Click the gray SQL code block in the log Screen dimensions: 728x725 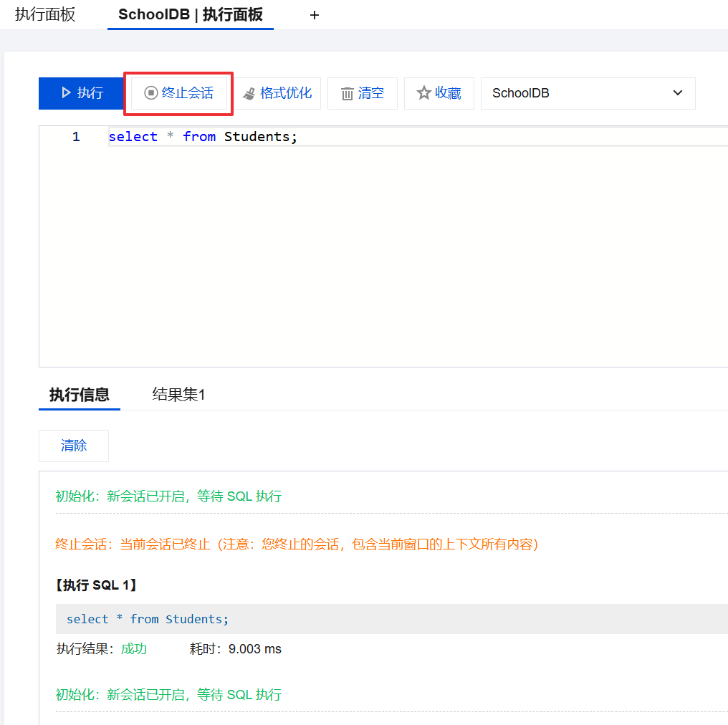(x=387, y=619)
